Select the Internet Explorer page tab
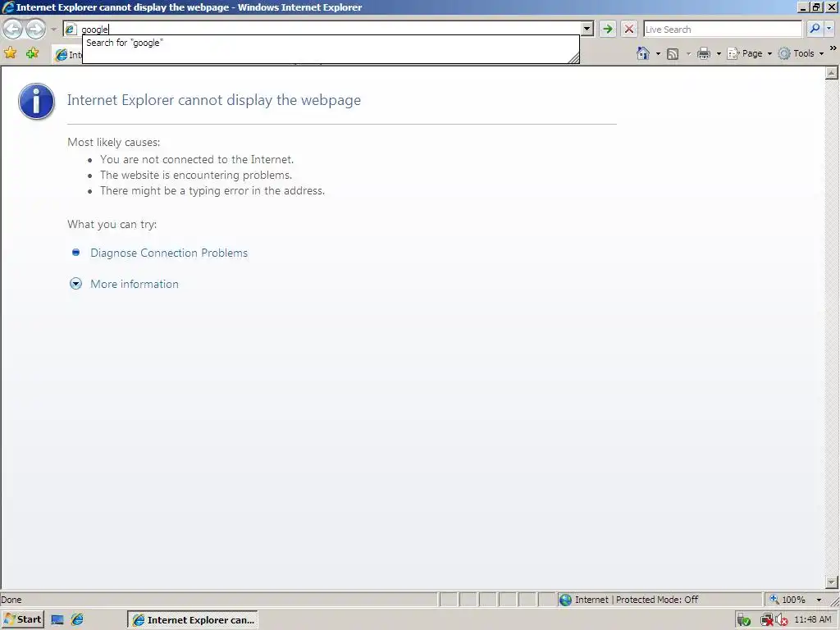Screen dimensions: 840x630 coord(67,55)
